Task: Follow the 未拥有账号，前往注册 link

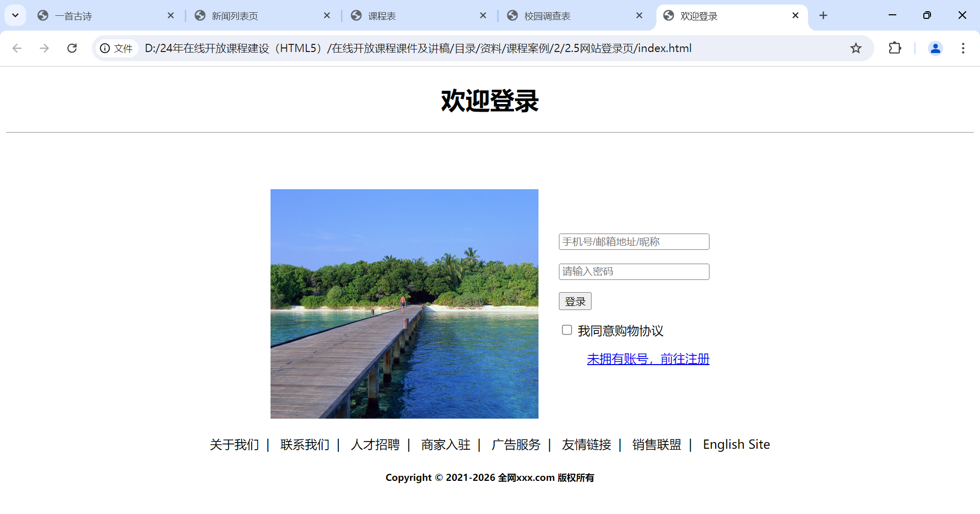Action: click(648, 359)
